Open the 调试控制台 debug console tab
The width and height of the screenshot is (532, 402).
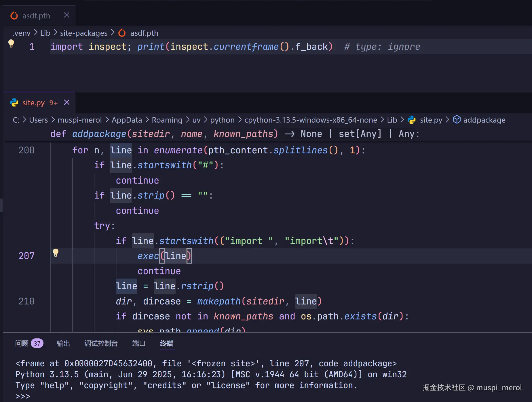[101, 343]
